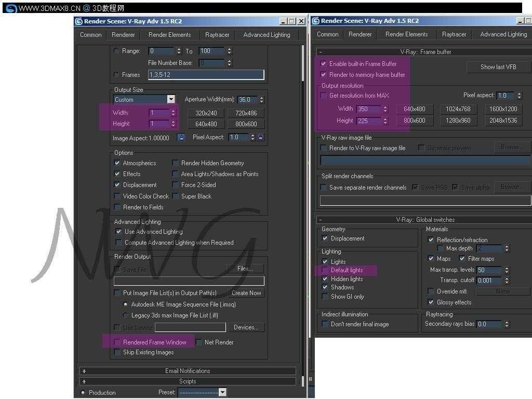Collapse V-Ray Frame buffer rollout

pos(424,52)
